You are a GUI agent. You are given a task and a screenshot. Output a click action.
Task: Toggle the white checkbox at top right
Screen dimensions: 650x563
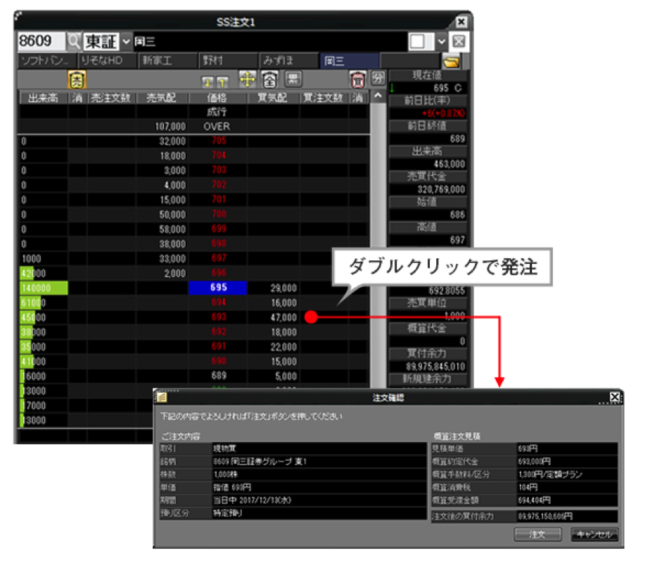tap(419, 42)
